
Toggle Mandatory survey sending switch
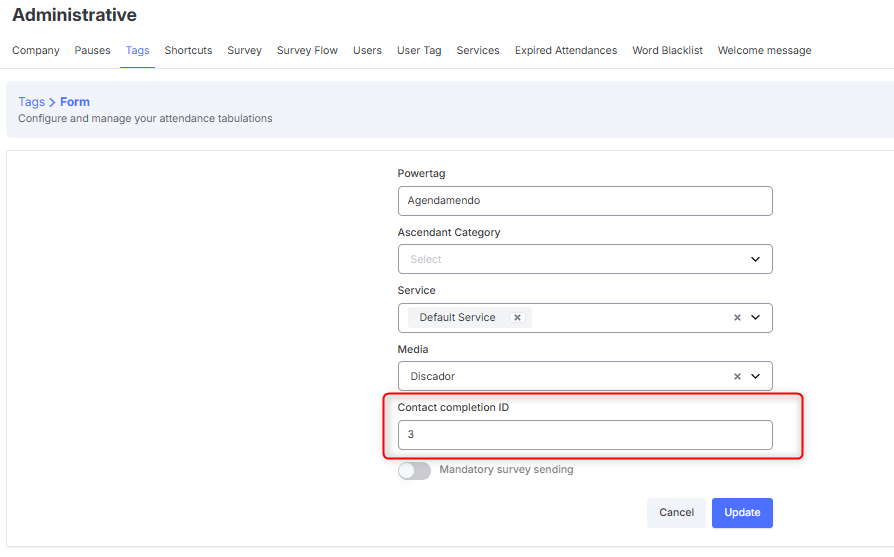pos(415,470)
